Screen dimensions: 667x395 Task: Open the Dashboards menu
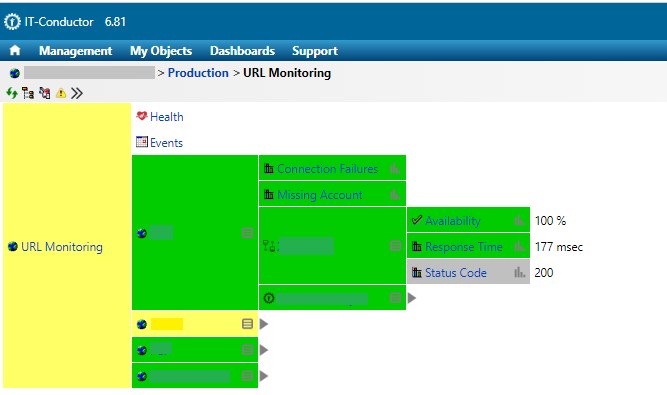point(242,51)
